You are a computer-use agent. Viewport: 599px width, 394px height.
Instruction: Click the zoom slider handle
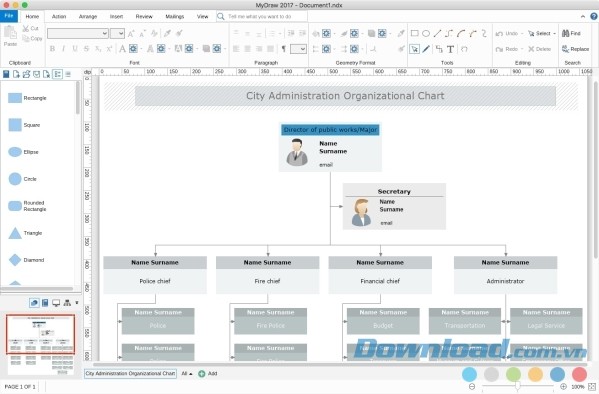tap(517, 387)
